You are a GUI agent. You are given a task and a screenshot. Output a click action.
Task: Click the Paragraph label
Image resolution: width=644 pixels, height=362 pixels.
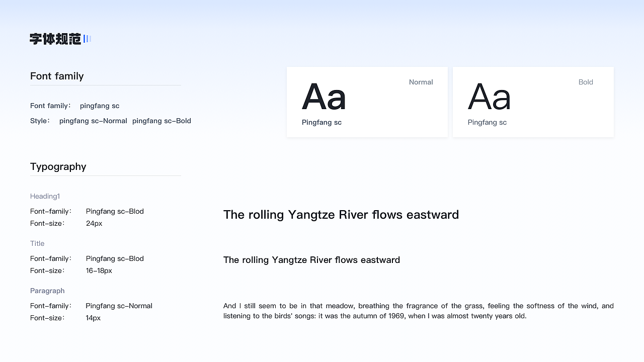click(47, 291)
